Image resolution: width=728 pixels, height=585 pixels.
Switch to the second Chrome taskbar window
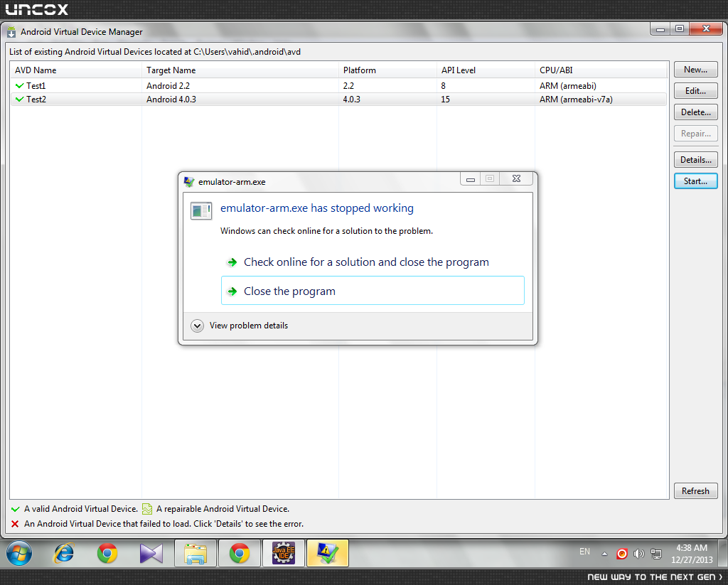(239, 553)
